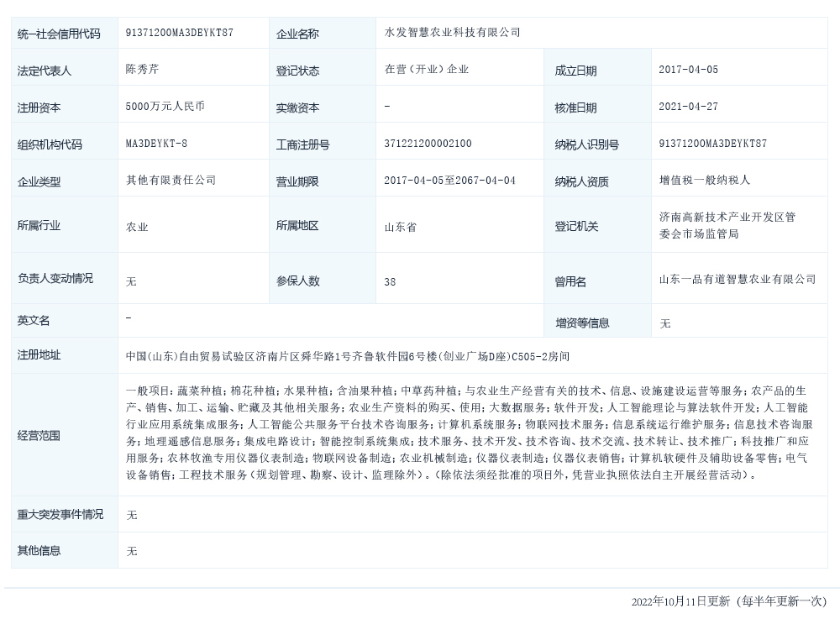Click the business term 2017-04-05至2067-04-04

(x=449, y=181)
